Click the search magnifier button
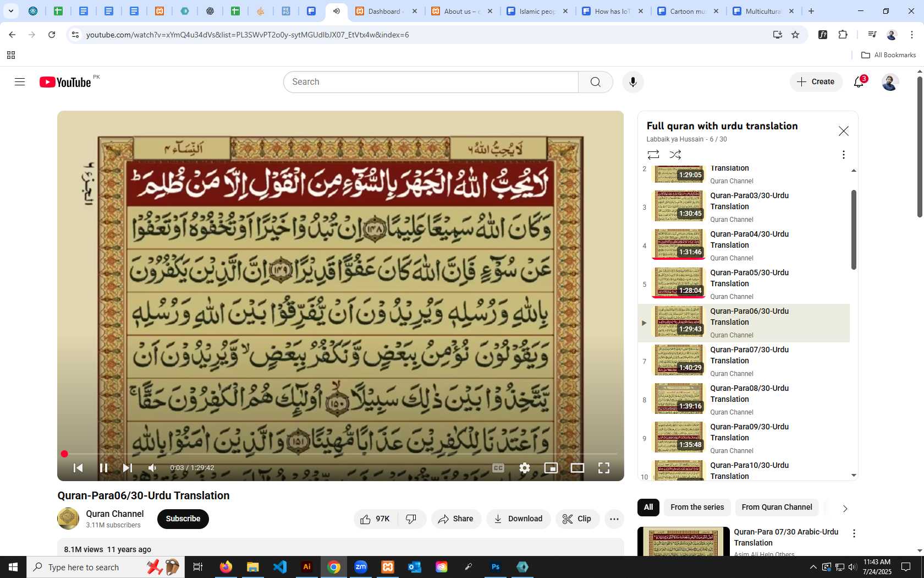Image resolution: width=924 pixels, height=578 pixels. (x=596, y=82)
